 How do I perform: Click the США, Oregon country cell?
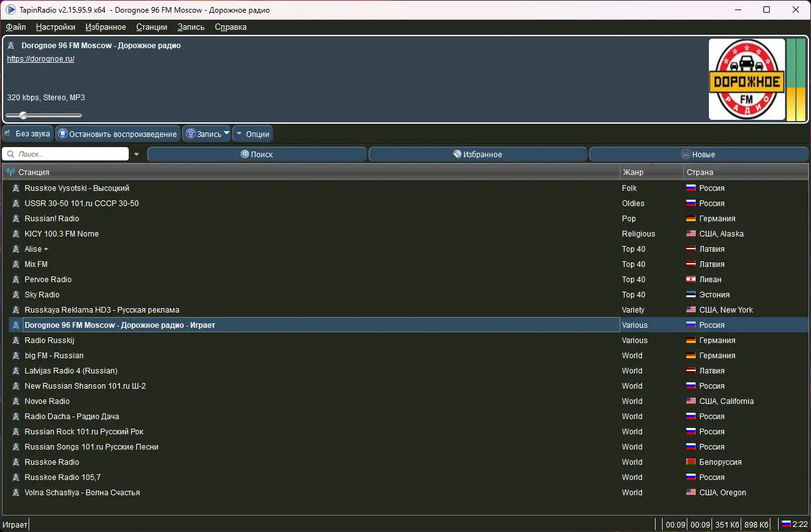click(723, 493)
